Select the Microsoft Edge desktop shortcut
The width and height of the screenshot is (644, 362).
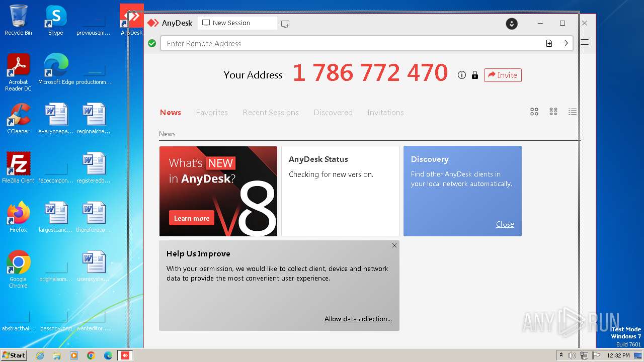(56, 70)
